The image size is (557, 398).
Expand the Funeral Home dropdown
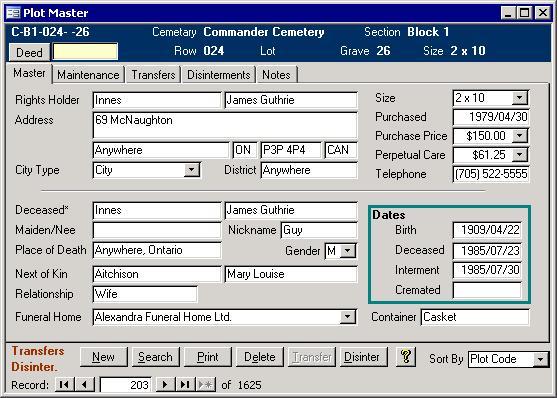pos(347,317)
